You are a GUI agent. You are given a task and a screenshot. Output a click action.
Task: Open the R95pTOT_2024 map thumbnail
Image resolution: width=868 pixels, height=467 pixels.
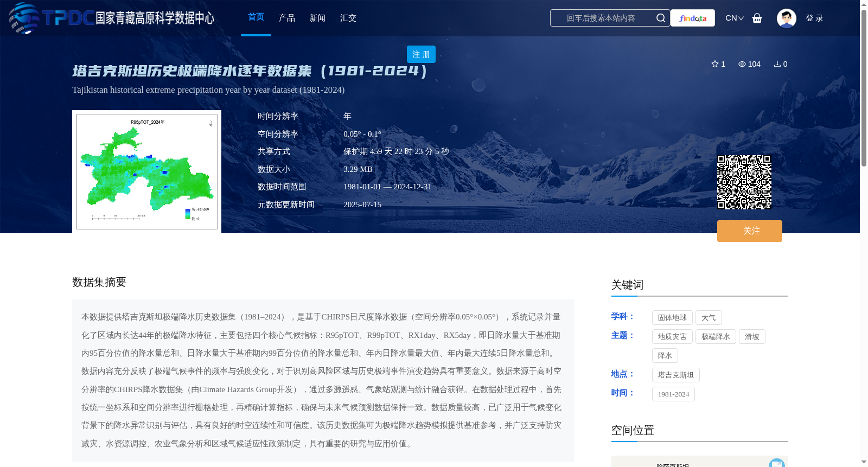tap(146, 171)
